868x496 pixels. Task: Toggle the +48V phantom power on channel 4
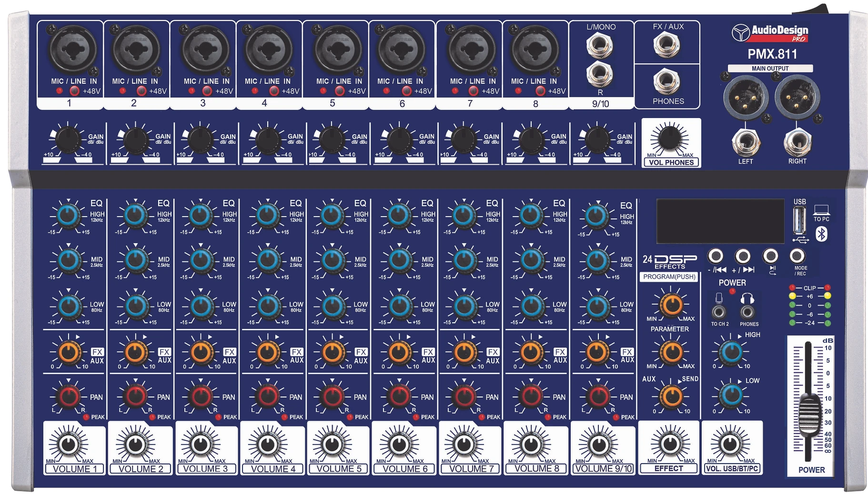click(273, 91)
